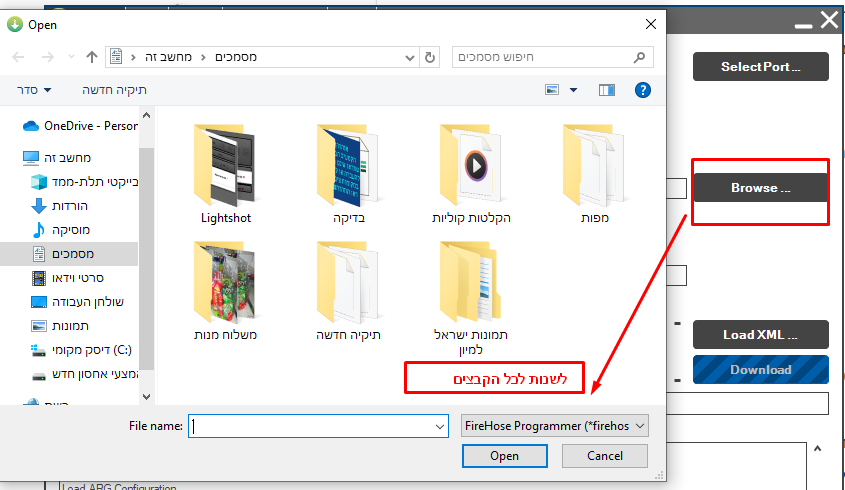Viewport: 845px width, 490px height.
Task: Click the חיפוש מסמכים search field
Action: pos(553,57)
